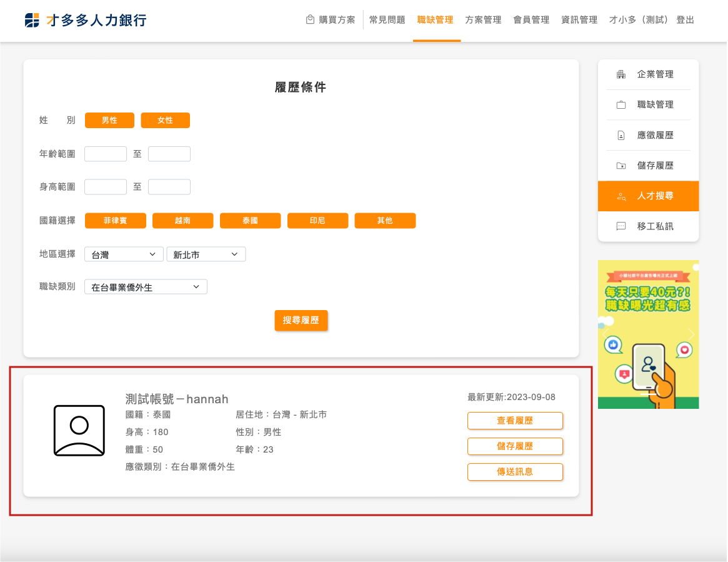The height and width of the screenshot is (562, 728).
Task: Click the people search icon beside 人才搜尋
Action: (x=621, y=196)
